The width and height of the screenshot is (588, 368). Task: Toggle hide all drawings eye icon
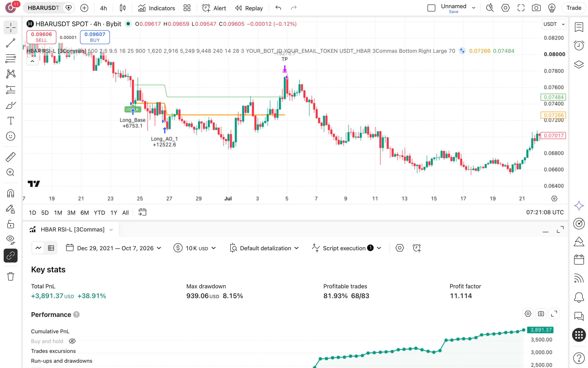10,240
